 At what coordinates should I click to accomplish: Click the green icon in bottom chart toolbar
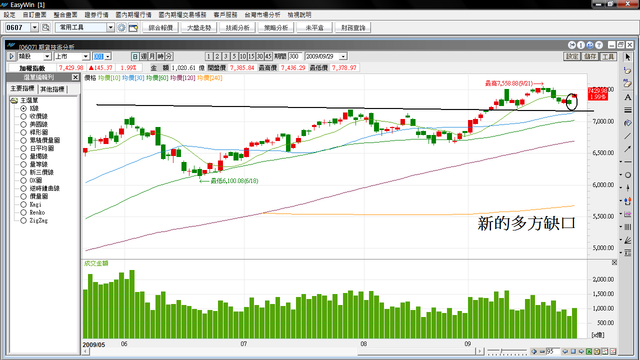coord(589,351)
